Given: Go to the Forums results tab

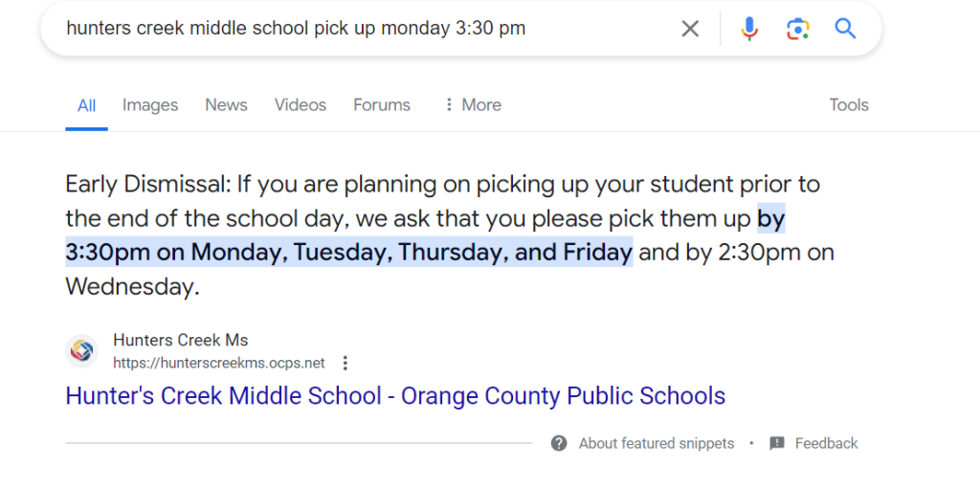Looking at the screenshot, I should [x=382, y=105].
